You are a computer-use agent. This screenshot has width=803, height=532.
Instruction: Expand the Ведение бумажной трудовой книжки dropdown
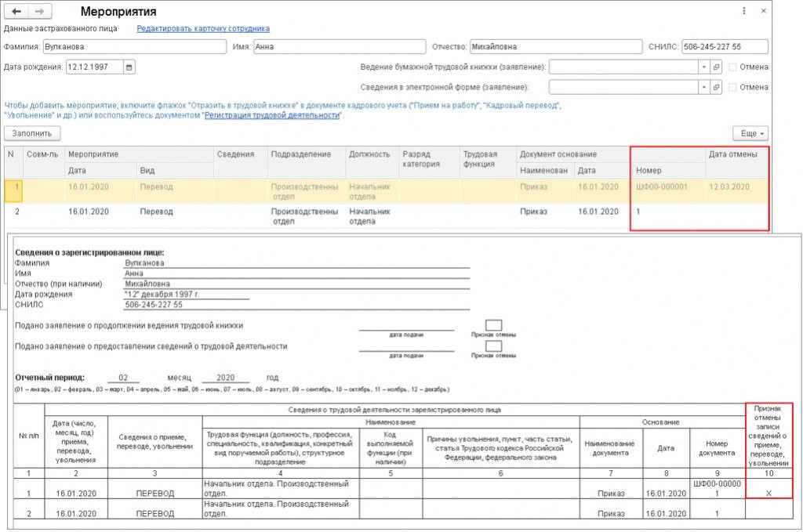(x=703, y=67)
